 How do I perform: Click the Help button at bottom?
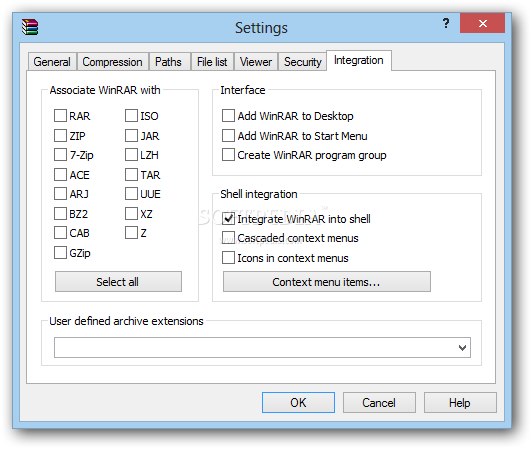[460, 403]
